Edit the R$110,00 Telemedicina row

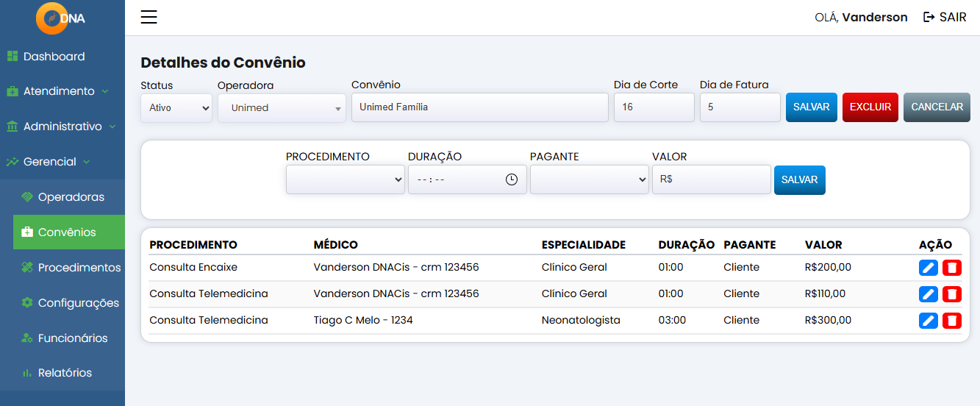929,294
